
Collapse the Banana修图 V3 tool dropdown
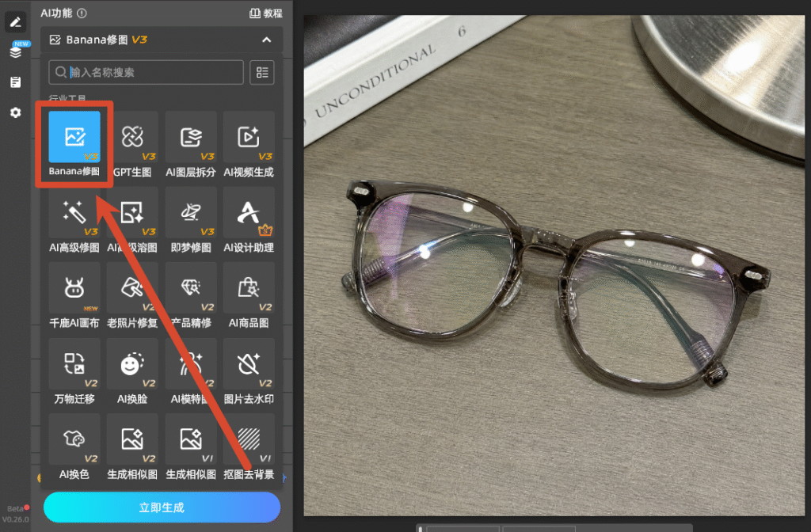266,40
